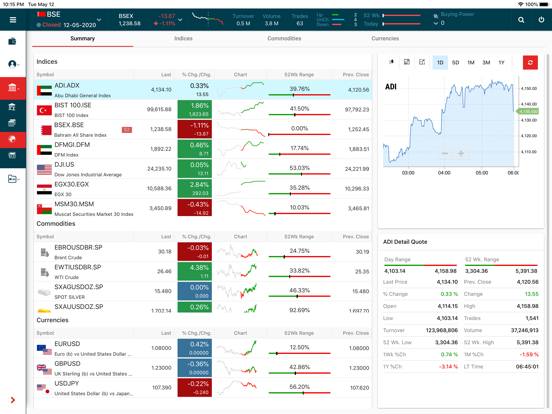Open the EURUSD currency row

click(203, 348)
